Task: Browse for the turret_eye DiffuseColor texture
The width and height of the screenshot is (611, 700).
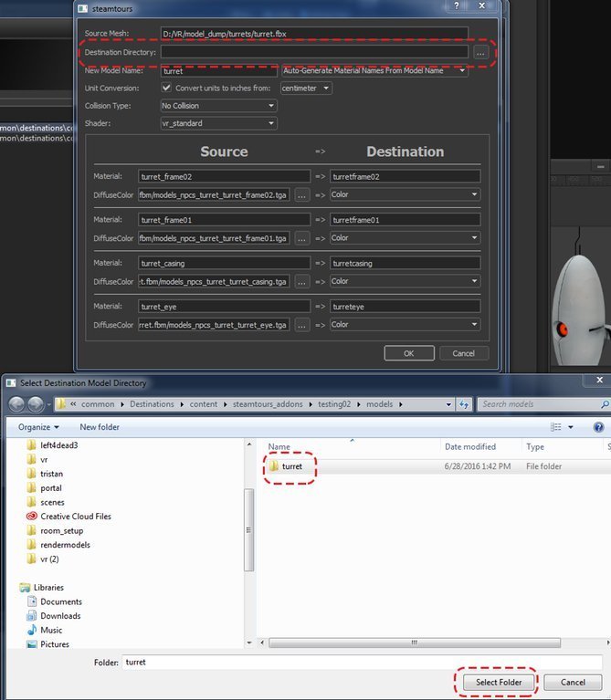Action: point(300,324)
